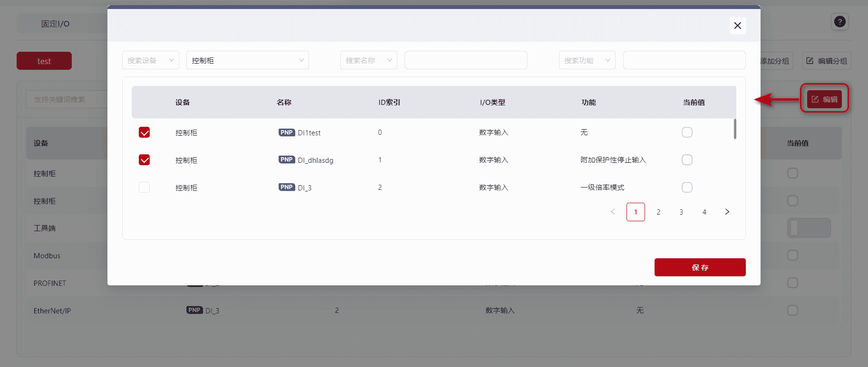
Task: Go to next page with right arrow
Action: [x=727, y=212]
